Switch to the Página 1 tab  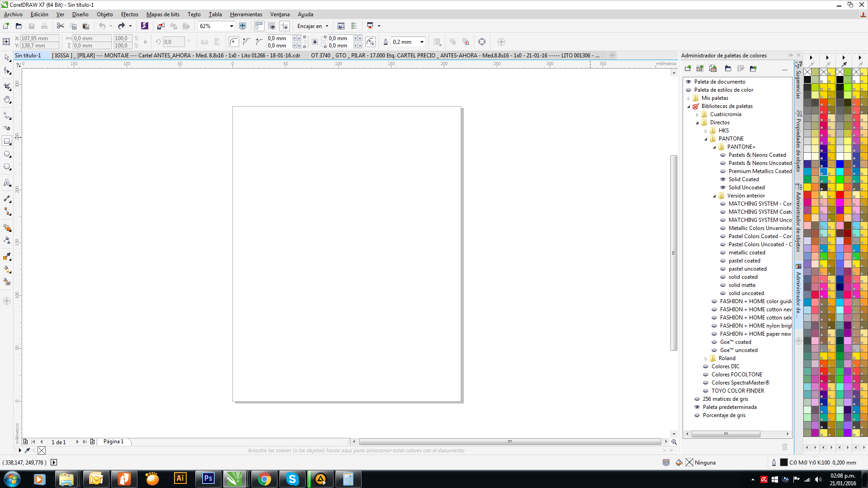pos(113,441)
